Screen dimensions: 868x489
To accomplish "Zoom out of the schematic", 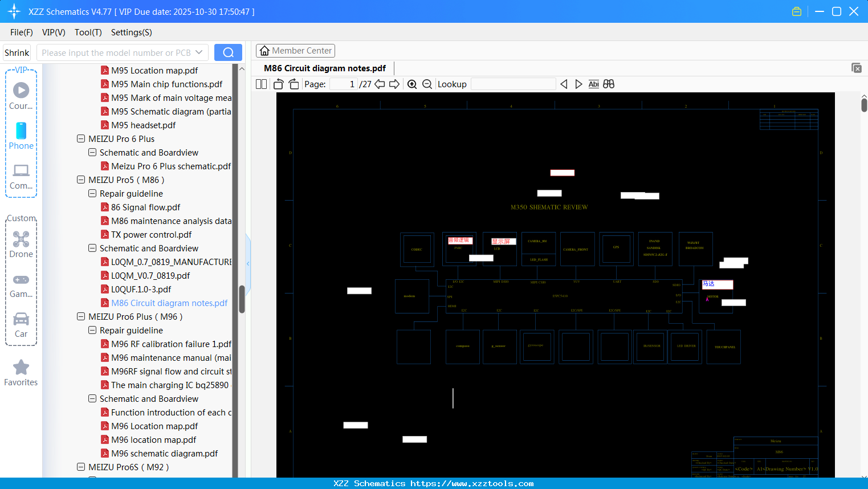I will point(427,84).
